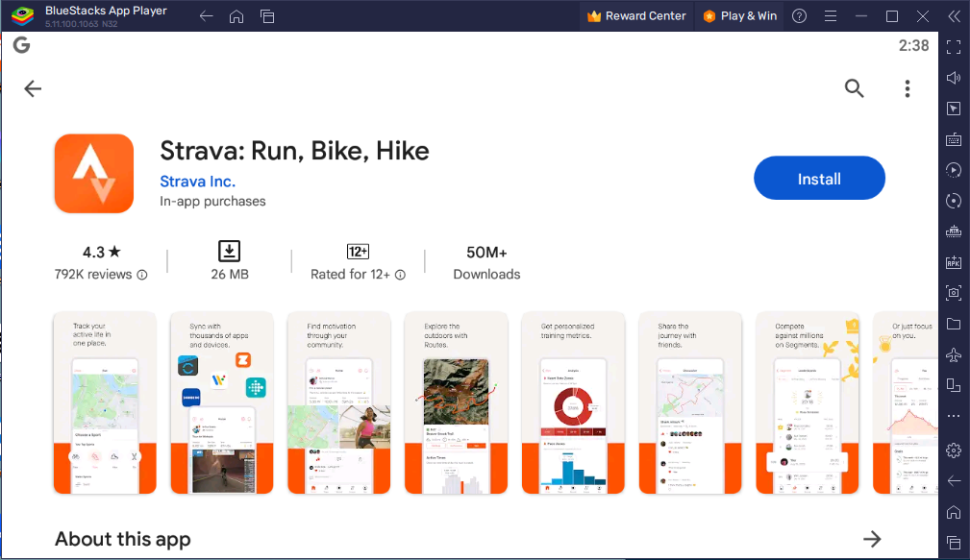Viewport: 970px width, 560px height.
Task: Click the BlueStacks logo in the title bar
Action: [23, 16]
